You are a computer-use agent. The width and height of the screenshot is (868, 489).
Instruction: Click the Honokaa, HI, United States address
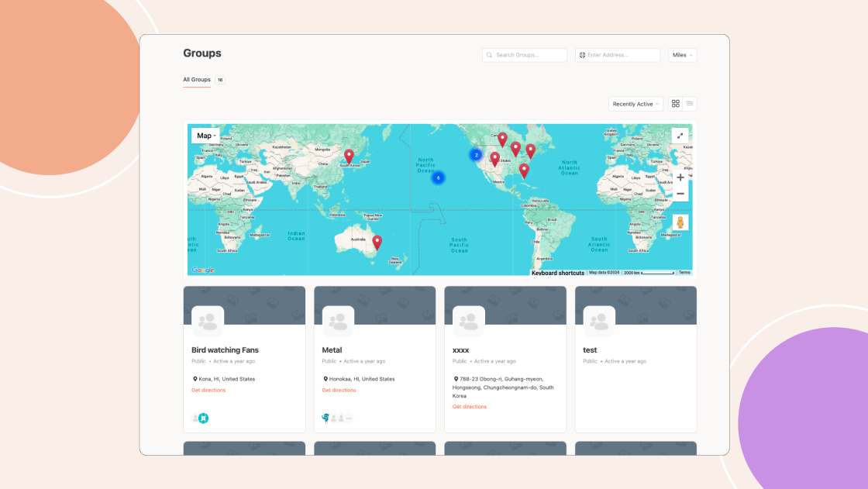point(362,380)
